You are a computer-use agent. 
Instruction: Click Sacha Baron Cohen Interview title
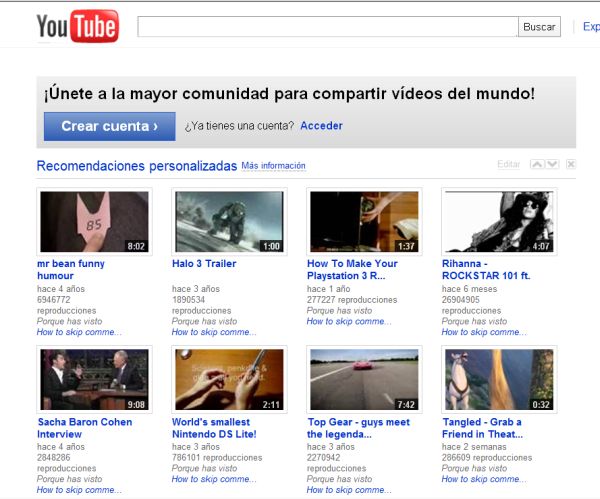point(85,428)
